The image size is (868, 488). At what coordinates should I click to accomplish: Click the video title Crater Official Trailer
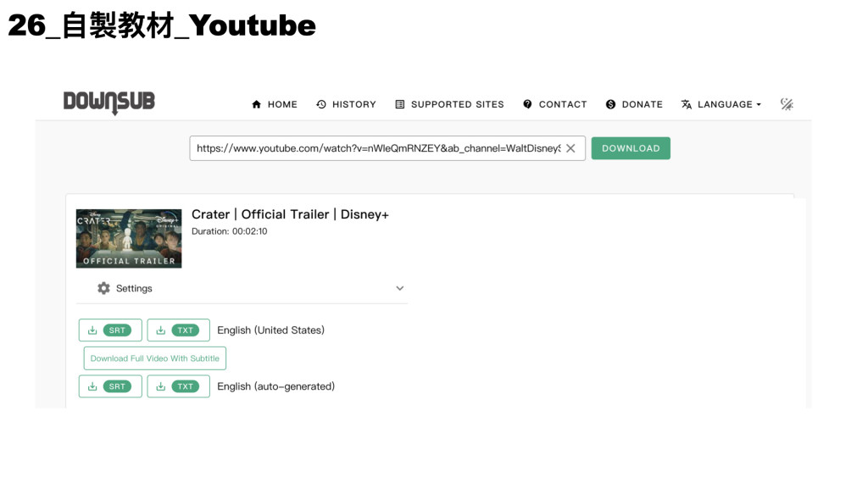[290, 214]
